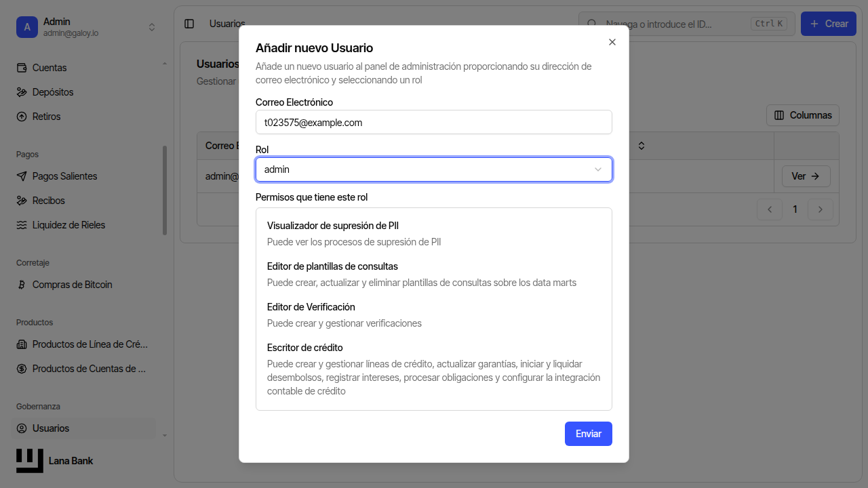Open the Rol dropdown showing admin

pyautogui.click(x=434, y=169)
